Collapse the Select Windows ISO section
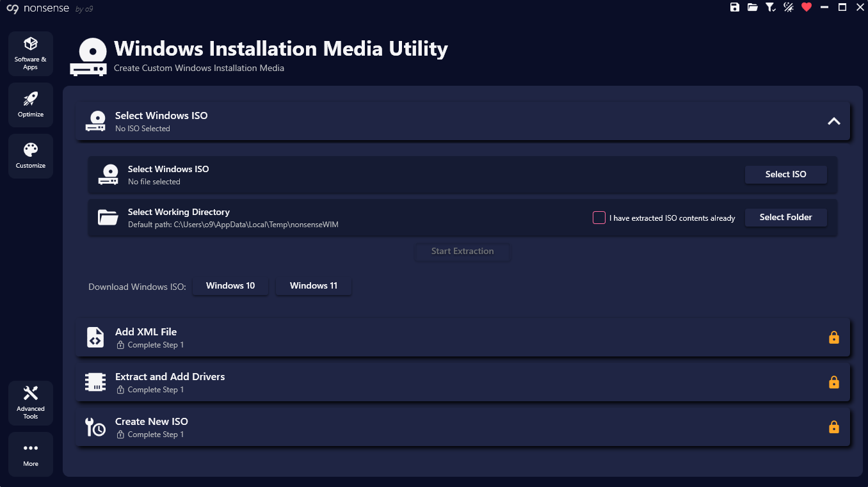Viewport: 868px width, 487px height. [833, 121]
